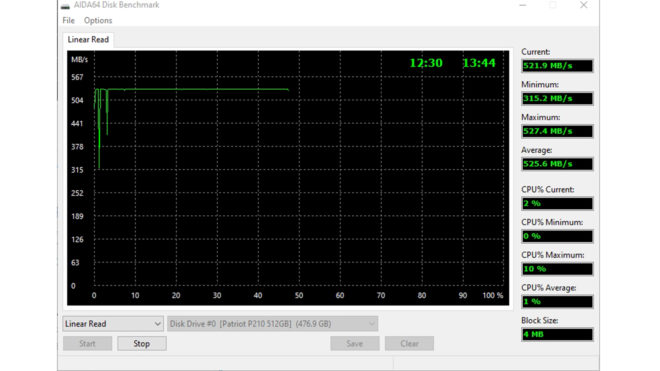Click the Block Size value 4 MB

click(x=557, y=334)
